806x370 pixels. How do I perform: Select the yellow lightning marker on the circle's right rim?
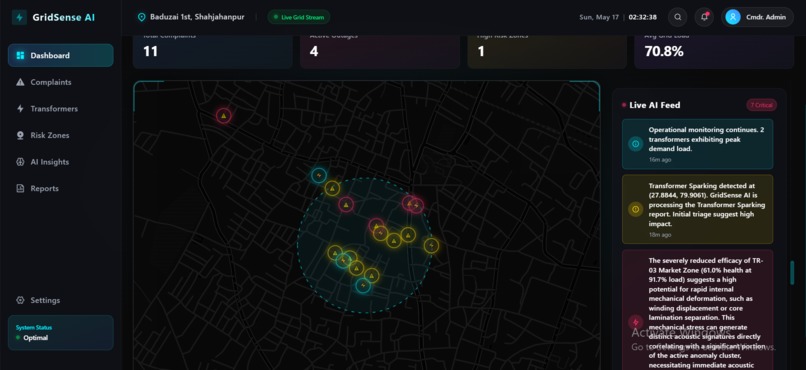point(431,246)
